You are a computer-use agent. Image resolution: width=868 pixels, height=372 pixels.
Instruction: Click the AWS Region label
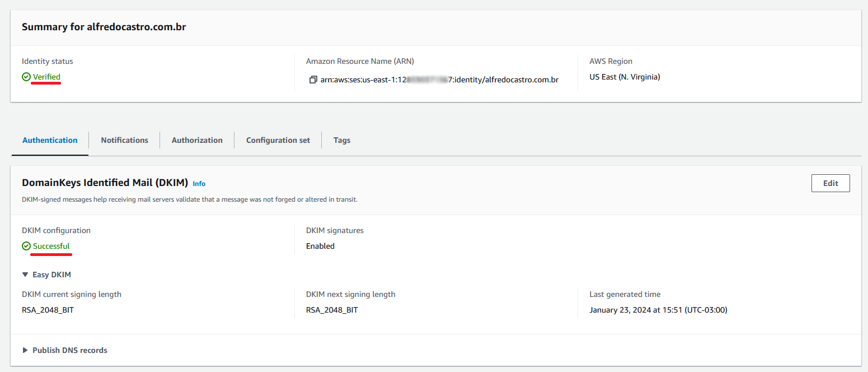611,61
